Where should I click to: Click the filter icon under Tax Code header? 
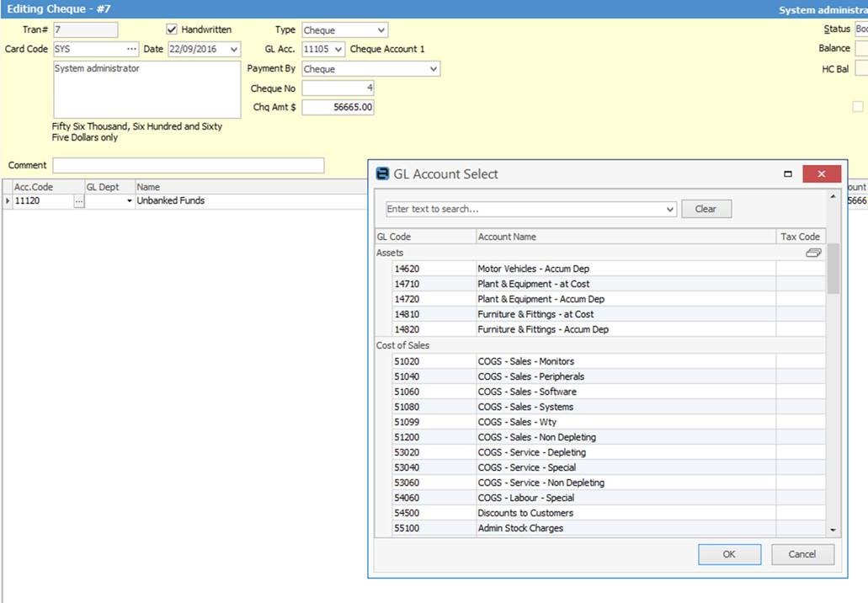tap(812, 252)
